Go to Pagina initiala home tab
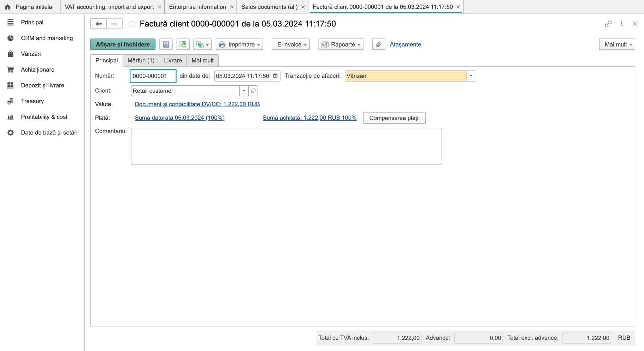 pos(30,7)
